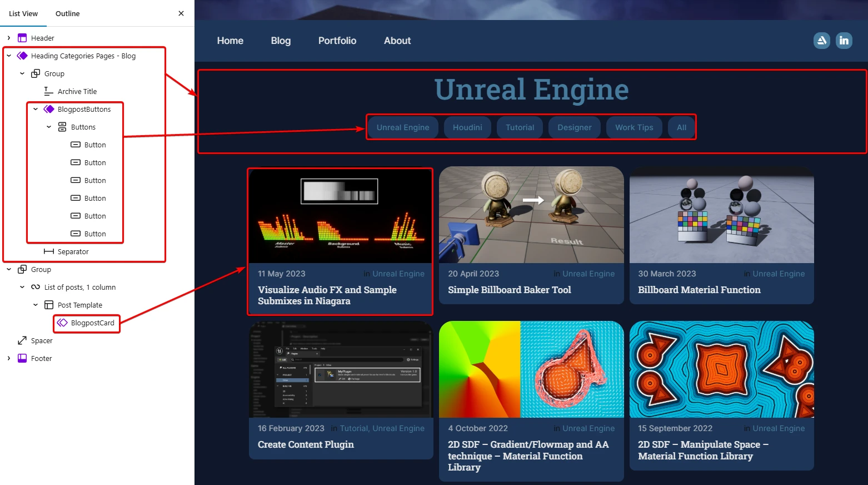
Task: Click the List of posts loop icon
Action: [x=36, y=287]
